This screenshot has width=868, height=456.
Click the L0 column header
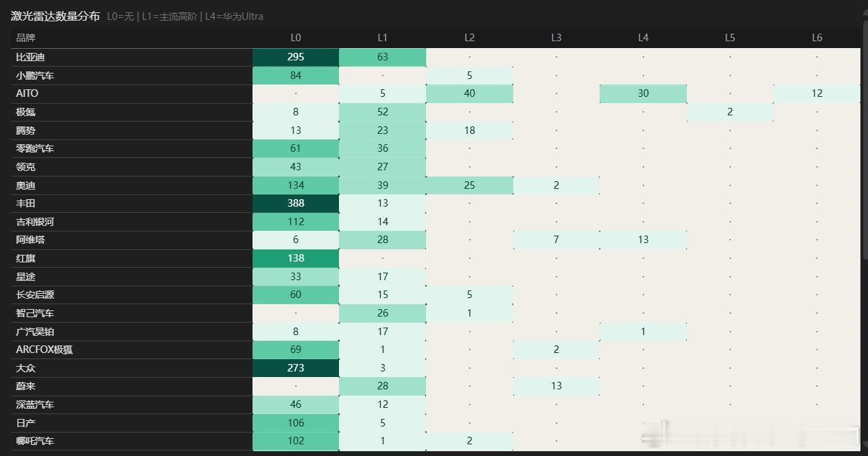click(x=296, y=38)
